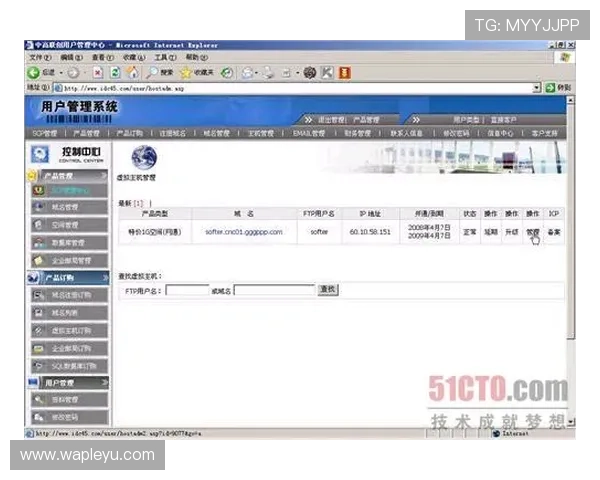Open the address bar dropdown arrow
This screenshot has height=480, width=600.
click(x=537, y=88)
